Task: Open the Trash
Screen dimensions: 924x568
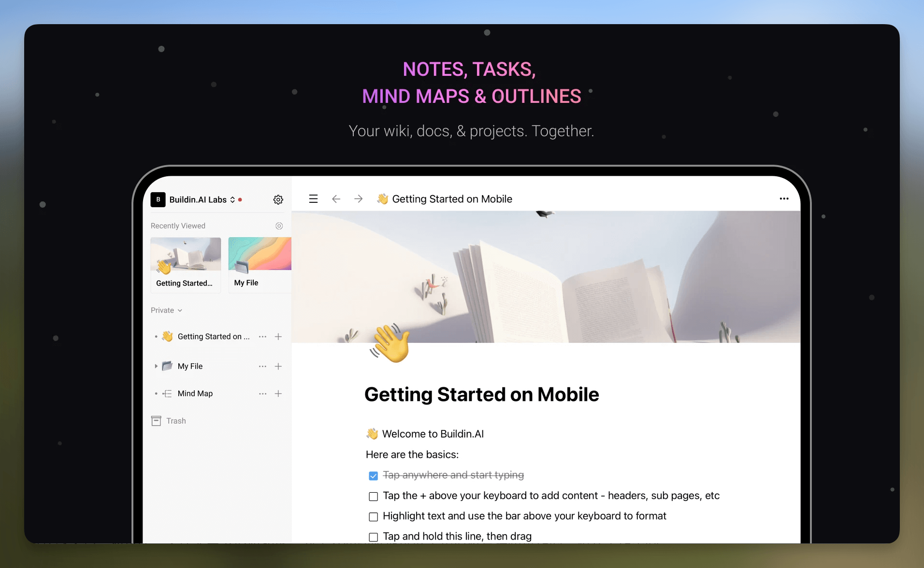Action: click(175, 421)
